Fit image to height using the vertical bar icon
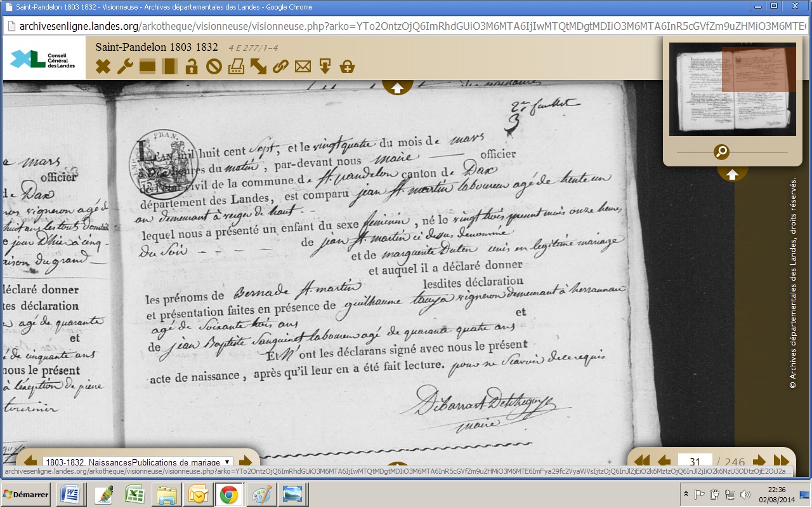The height and width of the screenshot is (508, 812). coord(169,66)
